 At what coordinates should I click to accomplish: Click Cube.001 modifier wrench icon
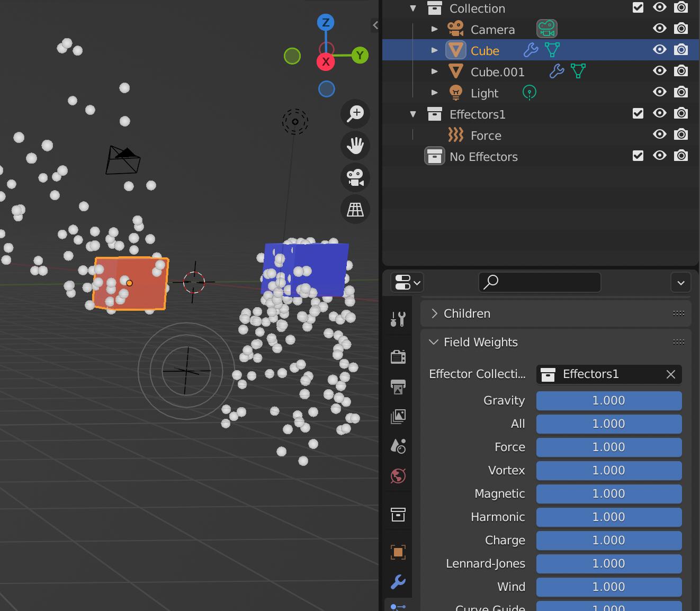pos(557,71)
